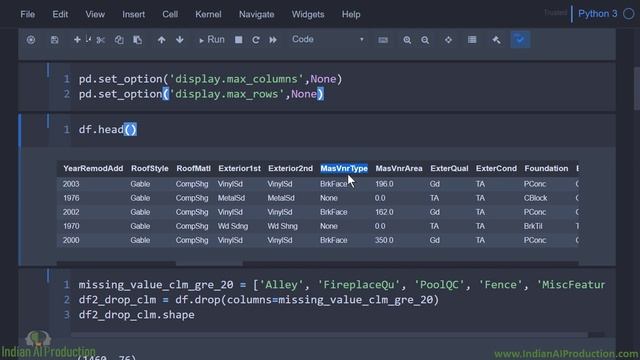Open the Help menu
Screen dimensions: 640x360
[351, 14]
